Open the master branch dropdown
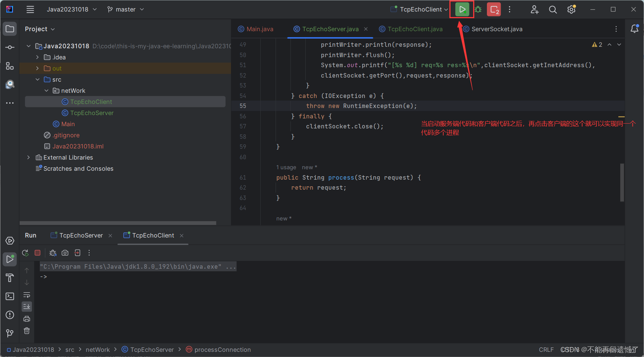 126,9
